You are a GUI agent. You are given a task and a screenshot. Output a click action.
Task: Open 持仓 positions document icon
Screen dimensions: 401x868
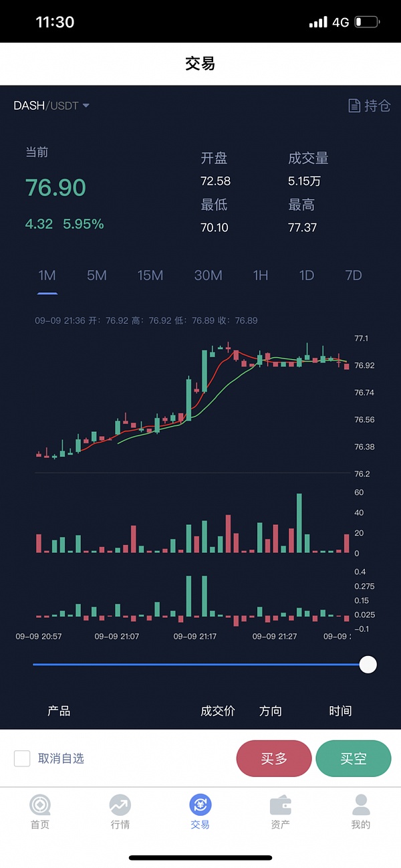click(355, 106)
